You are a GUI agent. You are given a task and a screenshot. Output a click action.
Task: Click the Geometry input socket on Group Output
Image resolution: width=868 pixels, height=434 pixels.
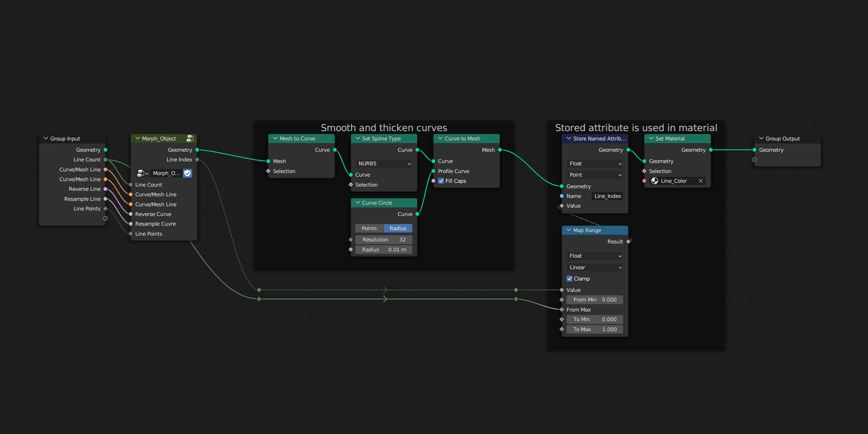754,150
